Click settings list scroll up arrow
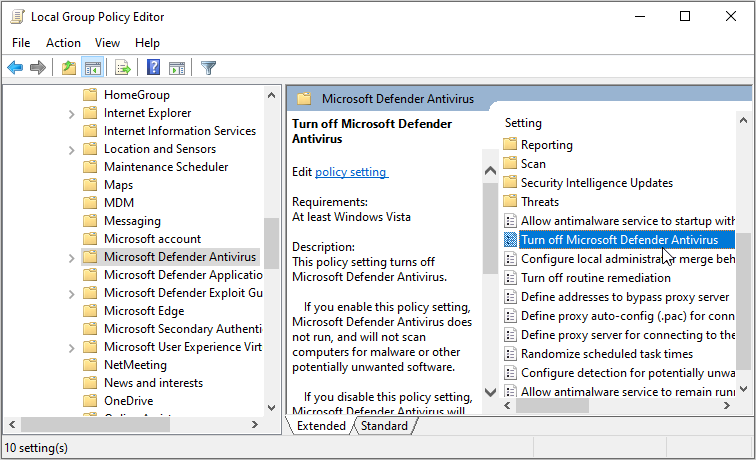This screenshot has height=460, width=756. 743,120
